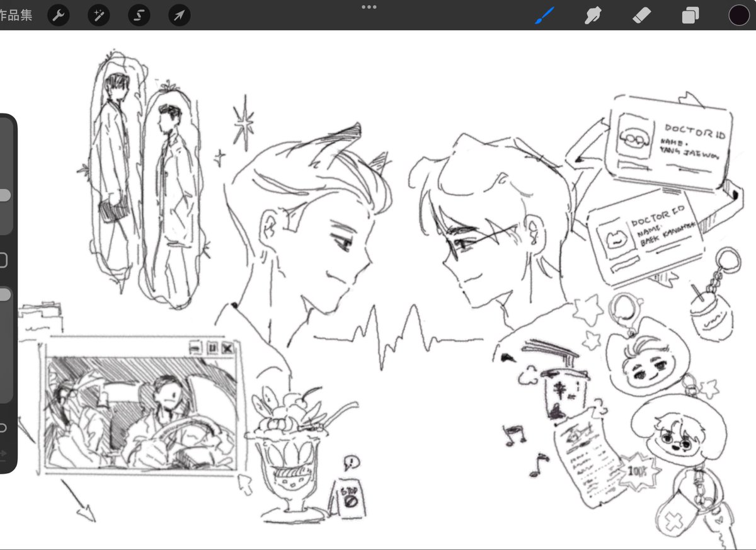The image size is (756, 550).
Task: Open the 作品集 gallery
Action: pyautogui.click(x=16, y=15)
